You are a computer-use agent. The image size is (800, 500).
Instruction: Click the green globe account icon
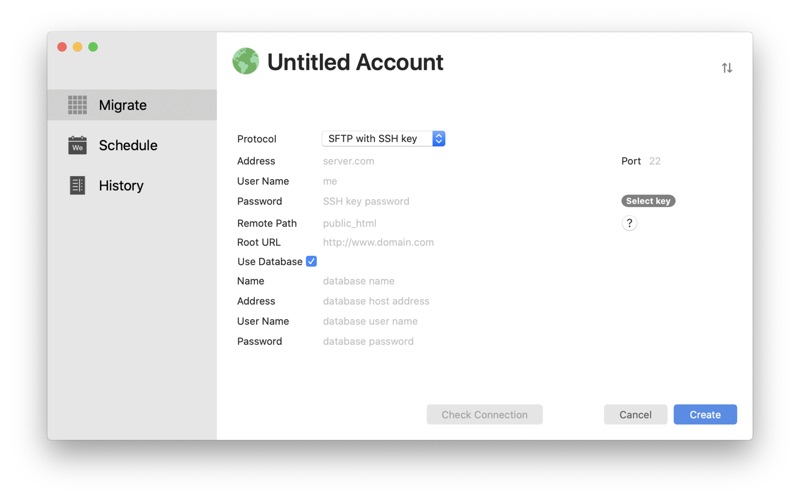coord(245,61)
